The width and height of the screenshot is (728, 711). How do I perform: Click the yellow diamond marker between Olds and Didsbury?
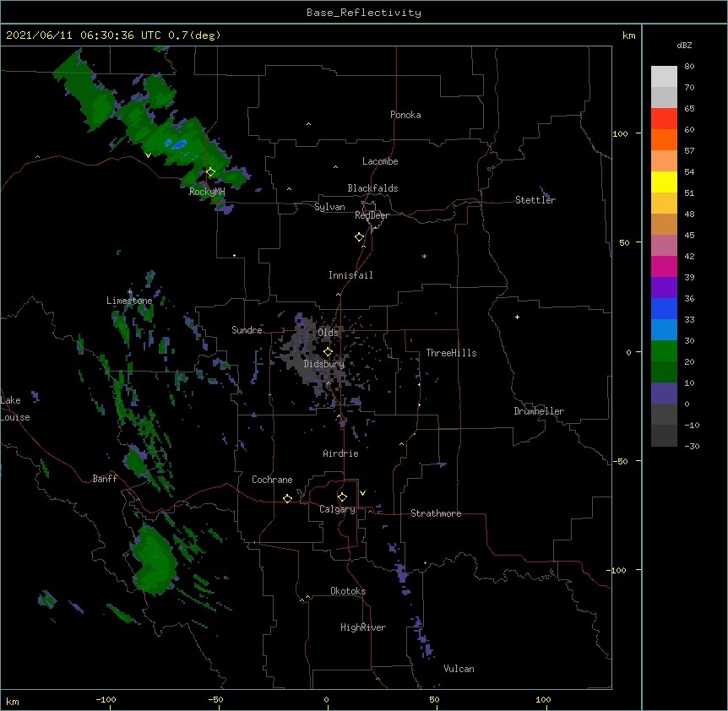pos(328,352)
